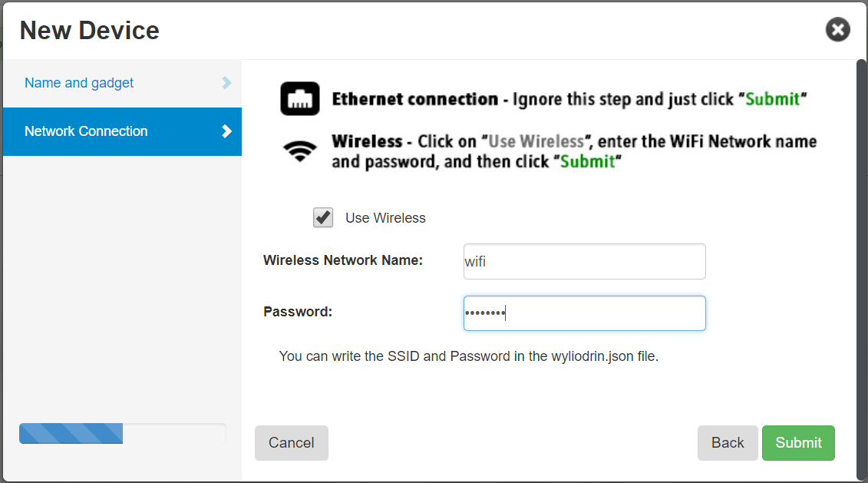This screenshot has height=483, width=868.
Task: Go to the Name and gadget step
Action: tap(79, 83)
